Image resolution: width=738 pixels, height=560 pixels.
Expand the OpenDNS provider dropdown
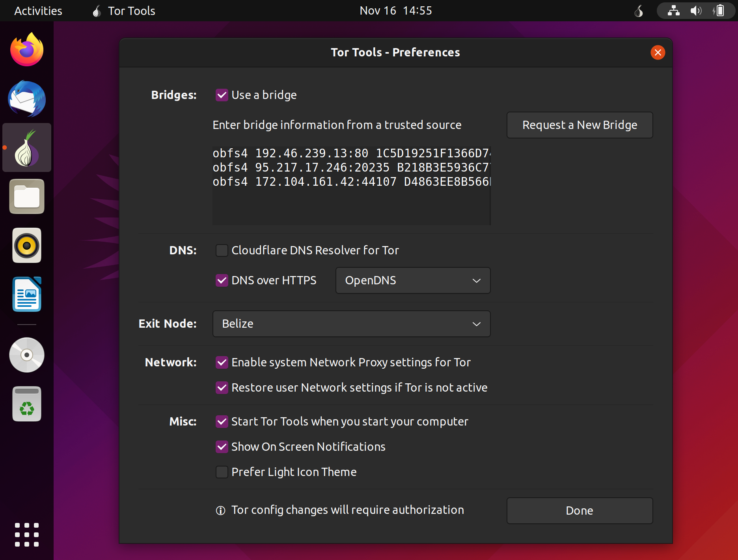click(x=413, y=280)
